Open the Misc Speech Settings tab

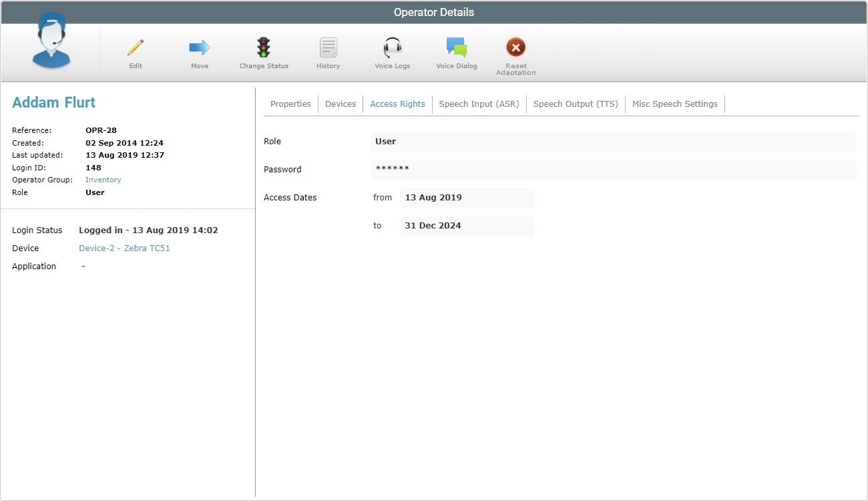point(674,104)
